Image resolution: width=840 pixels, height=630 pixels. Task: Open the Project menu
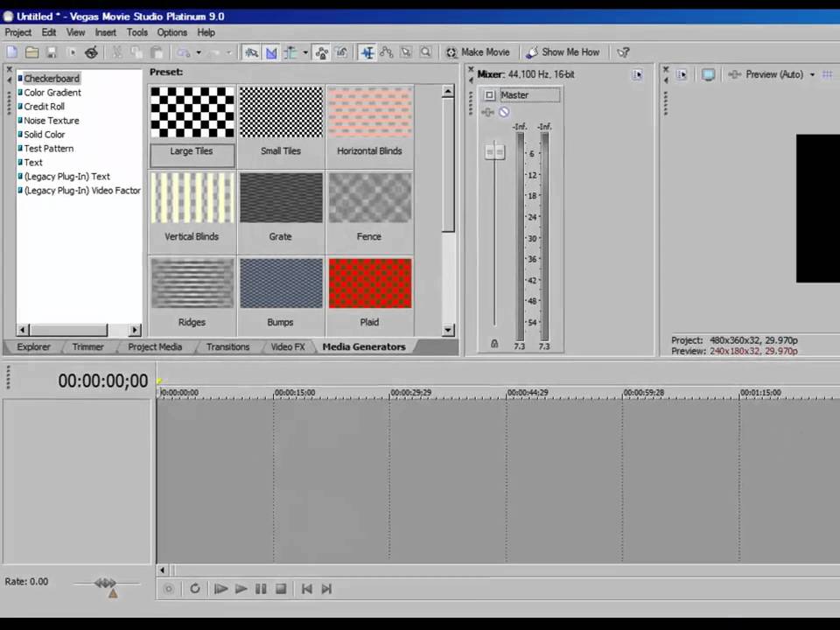(x=17, y=32)
